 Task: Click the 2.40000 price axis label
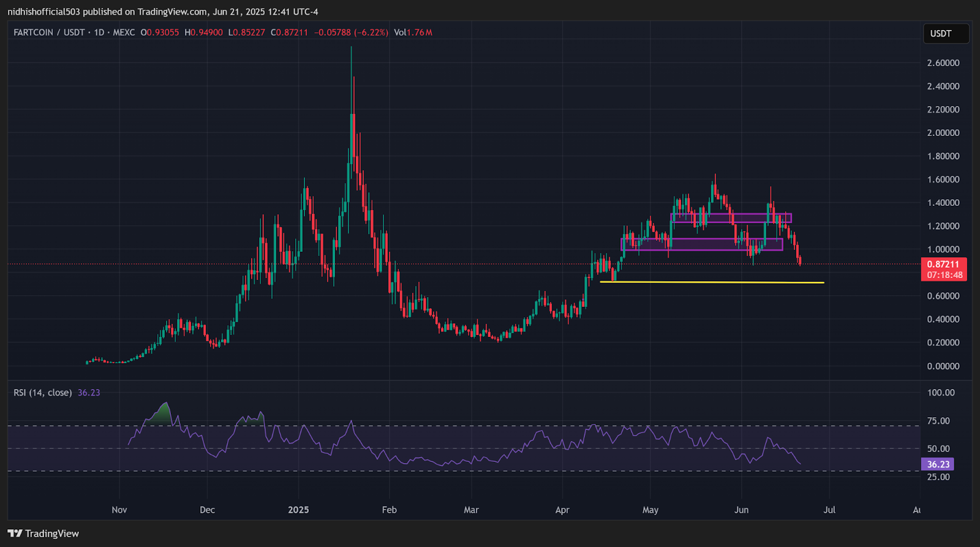click(943, 86)
